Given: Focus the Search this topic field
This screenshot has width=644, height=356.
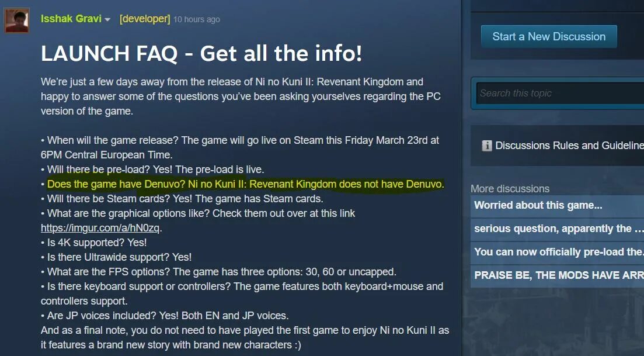Looking at the screenshot, I should [560, 94].
